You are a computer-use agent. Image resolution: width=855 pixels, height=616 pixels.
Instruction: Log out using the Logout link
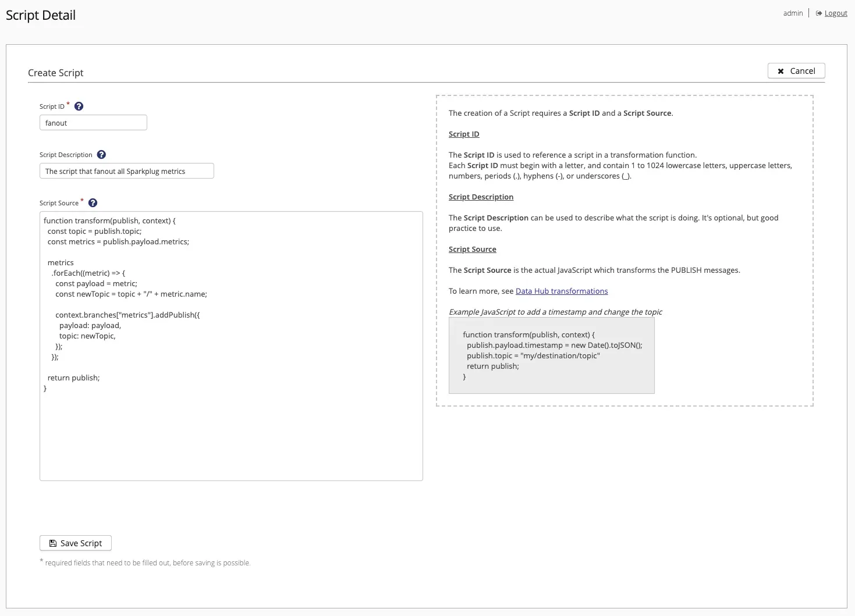coord(835,13)
